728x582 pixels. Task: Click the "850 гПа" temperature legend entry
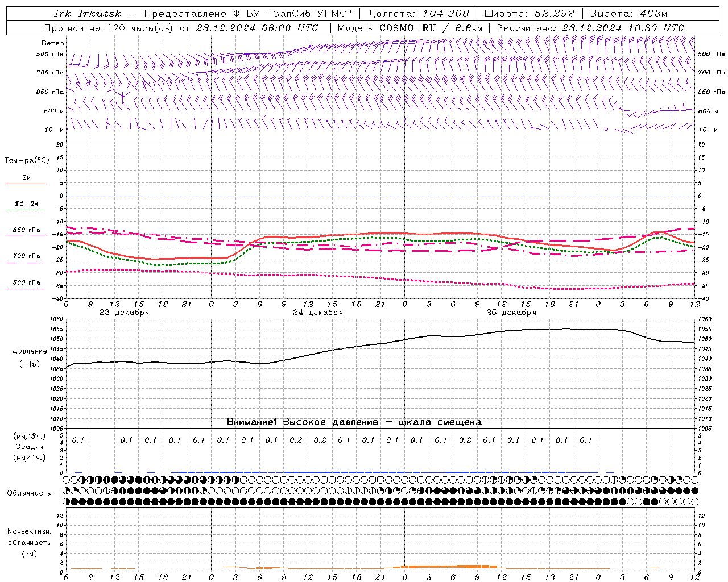tap(26, 232)
